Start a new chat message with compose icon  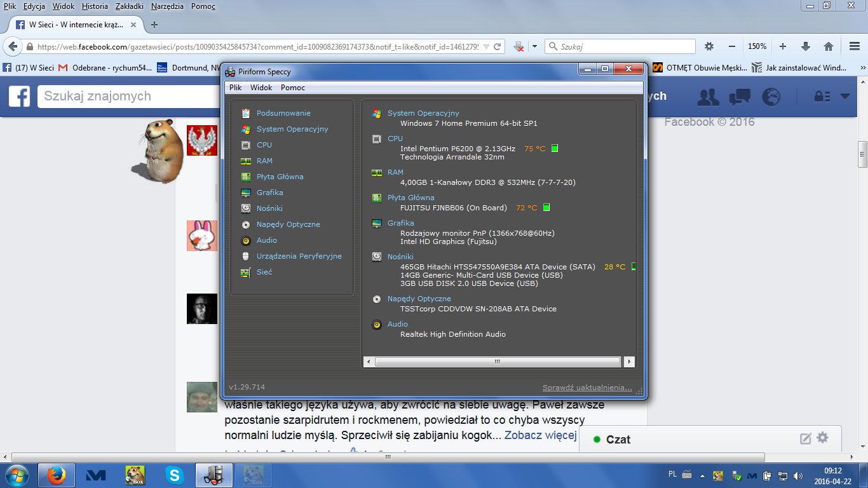coord(805,438)
